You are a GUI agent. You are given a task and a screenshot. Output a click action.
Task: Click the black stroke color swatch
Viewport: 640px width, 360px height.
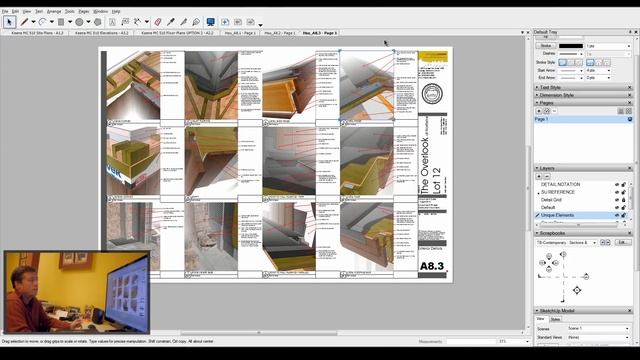tap(571, 46)
